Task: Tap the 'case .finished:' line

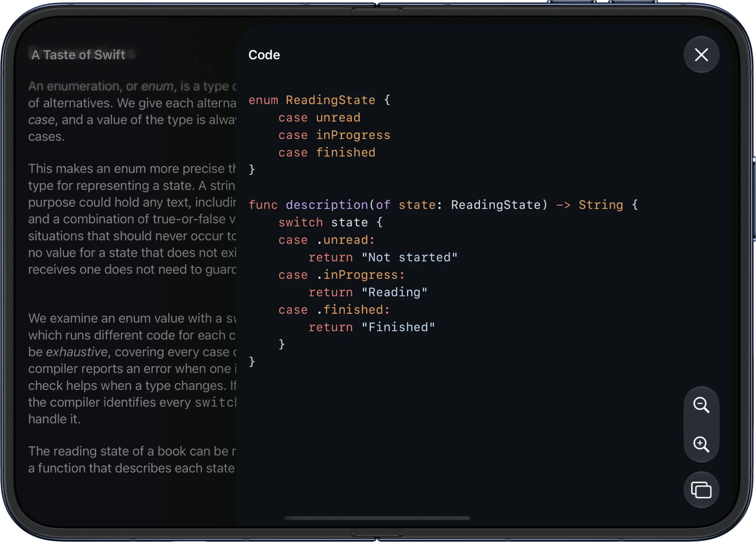Action: (334, 309)
